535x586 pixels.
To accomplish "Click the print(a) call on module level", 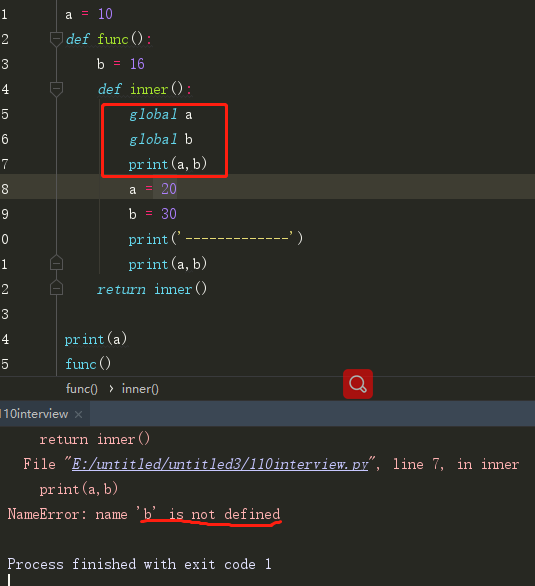I will 96,339.
